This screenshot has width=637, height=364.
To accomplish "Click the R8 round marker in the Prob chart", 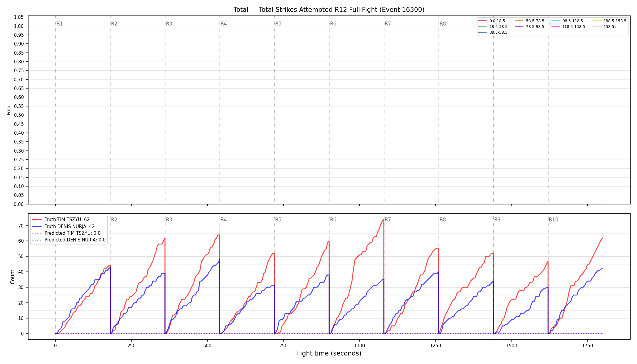I will coord(443,24).
